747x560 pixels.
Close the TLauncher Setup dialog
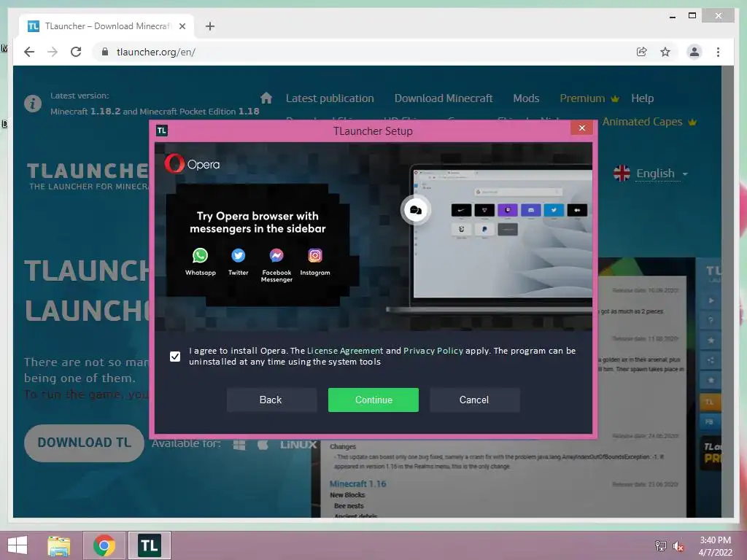point(581,128)
